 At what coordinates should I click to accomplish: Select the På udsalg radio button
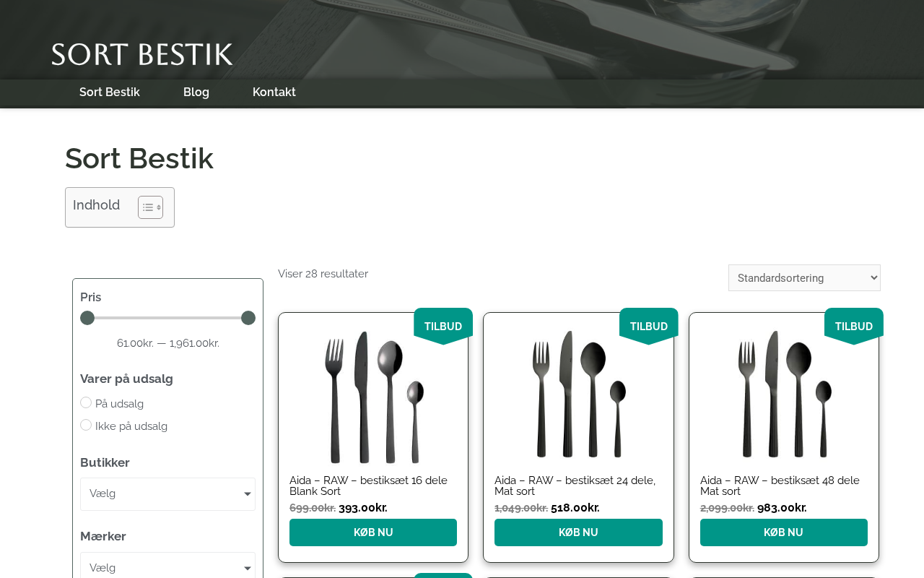click(x=86, y=402)
